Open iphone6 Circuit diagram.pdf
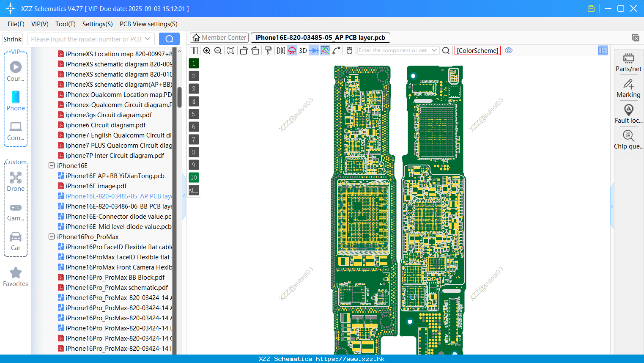Screen dimensions: 644x363 tap(106, 125)
